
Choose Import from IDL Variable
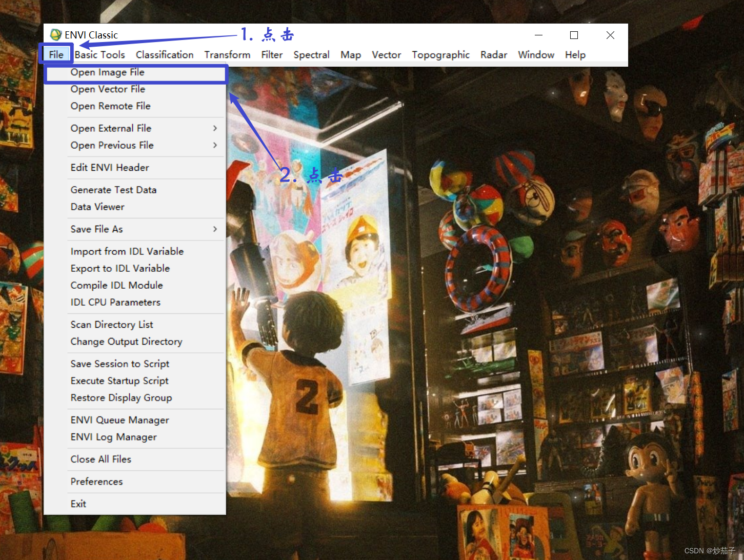click(x=135, y=251)
